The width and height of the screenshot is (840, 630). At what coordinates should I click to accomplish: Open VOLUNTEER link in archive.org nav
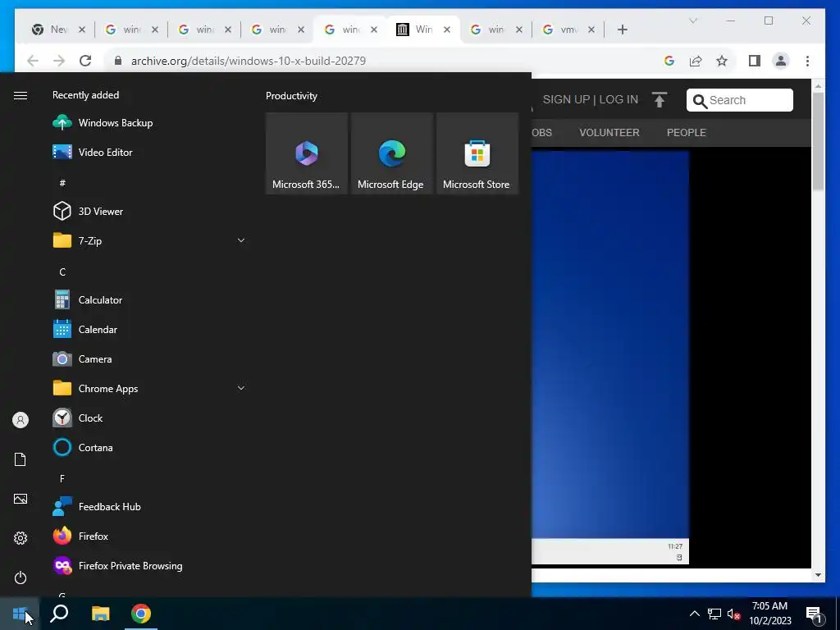click(x=609, y=132)
